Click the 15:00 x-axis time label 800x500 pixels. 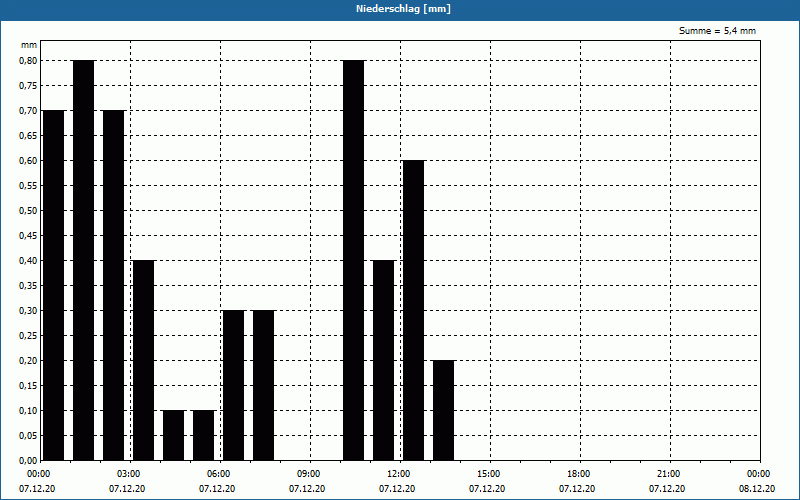(488, 474)
